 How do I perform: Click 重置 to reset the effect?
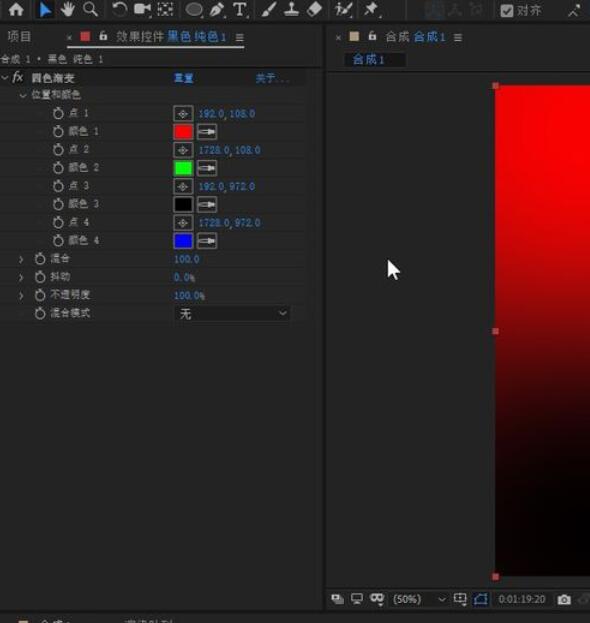[x=184, y=78]
